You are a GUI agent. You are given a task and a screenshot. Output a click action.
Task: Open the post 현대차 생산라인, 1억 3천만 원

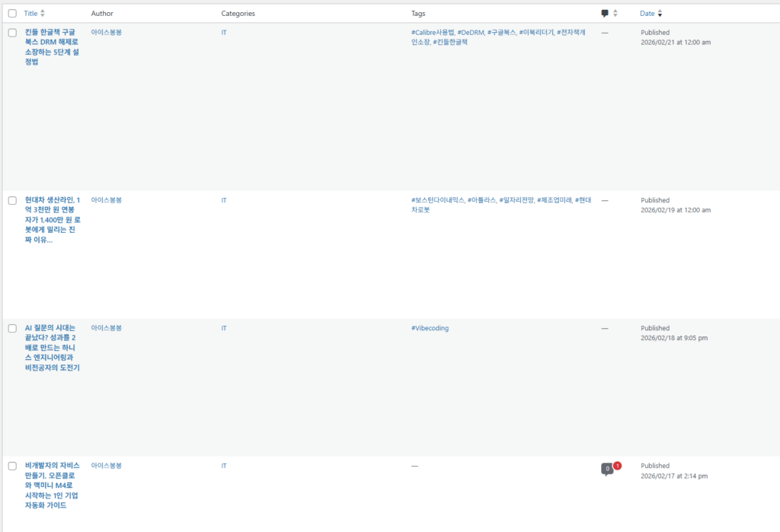point(53,220)
